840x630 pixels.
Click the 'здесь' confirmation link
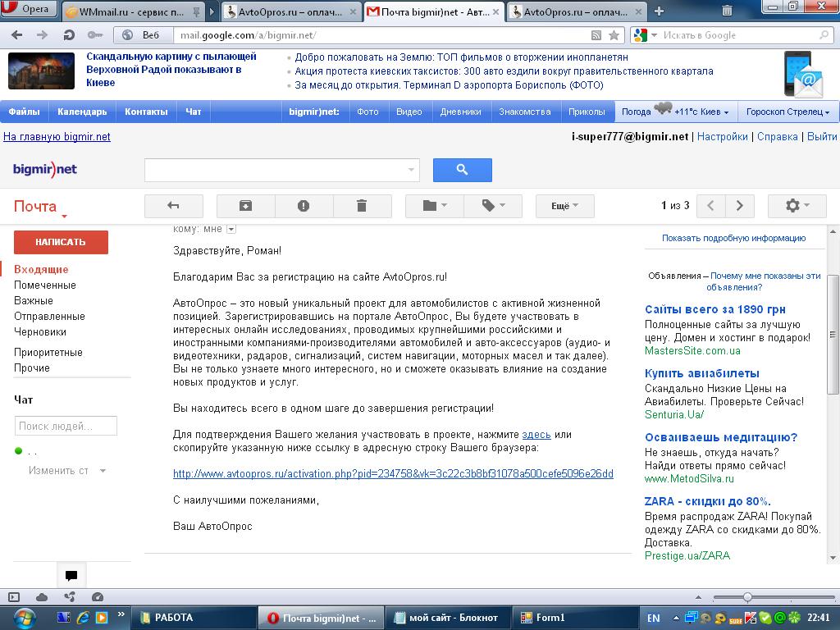[536, 435]
